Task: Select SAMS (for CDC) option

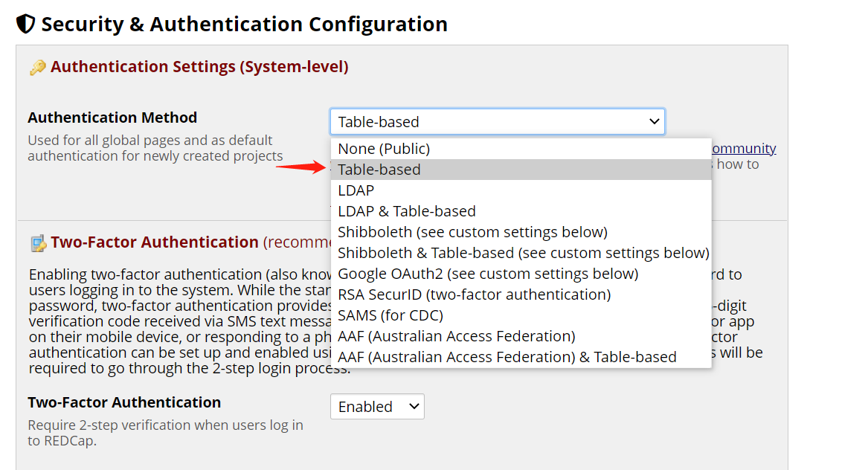Action: 390,315
